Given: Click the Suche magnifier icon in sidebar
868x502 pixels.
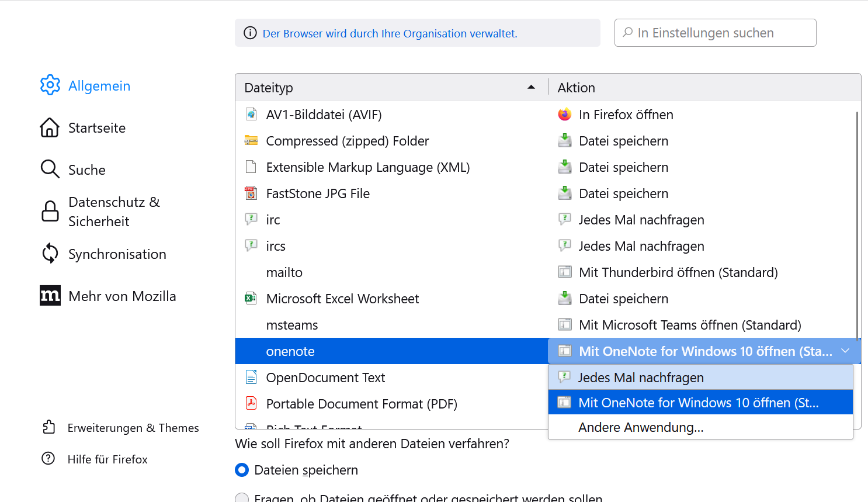Looking at the screenshot, I should 50,169.
